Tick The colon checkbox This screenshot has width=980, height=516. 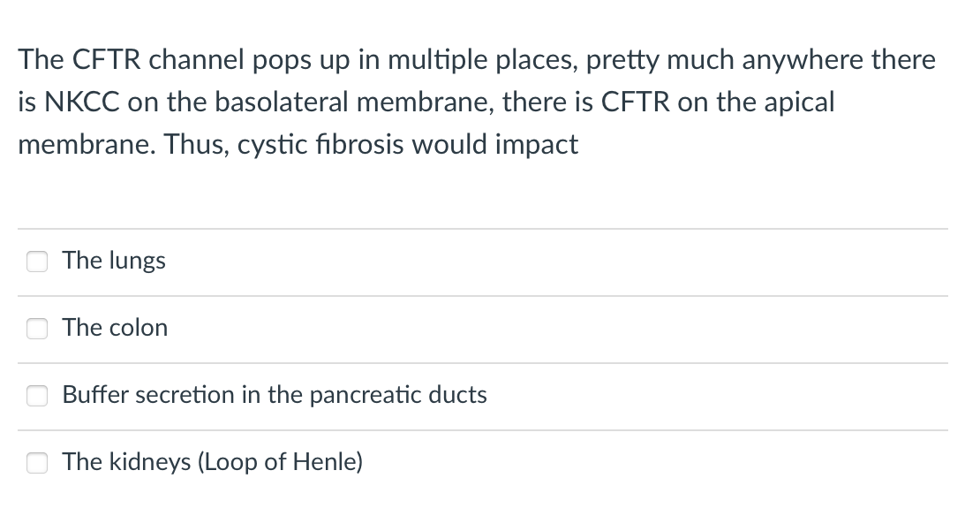click(x=37, y=329)
